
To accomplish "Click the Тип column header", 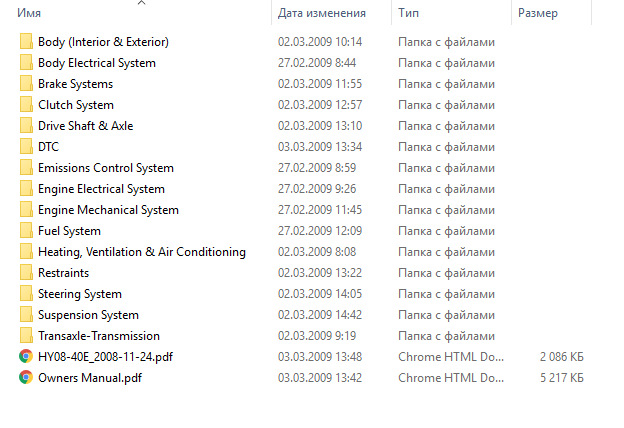I will [408, 14].
